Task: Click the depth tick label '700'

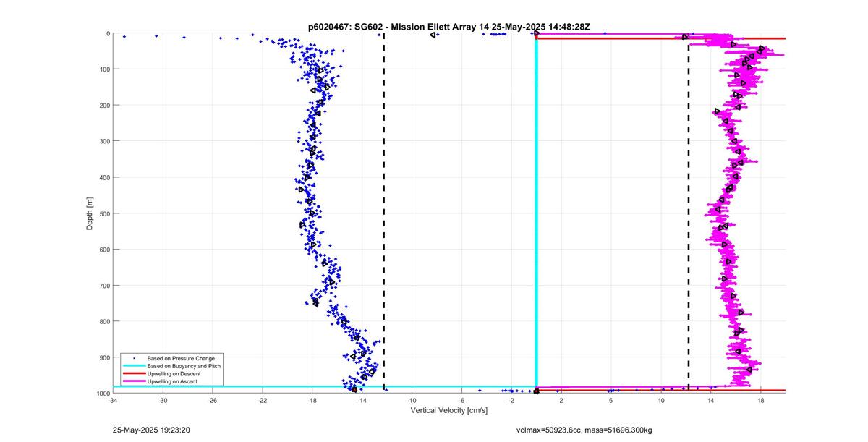Action: click(x=104, y=286)
